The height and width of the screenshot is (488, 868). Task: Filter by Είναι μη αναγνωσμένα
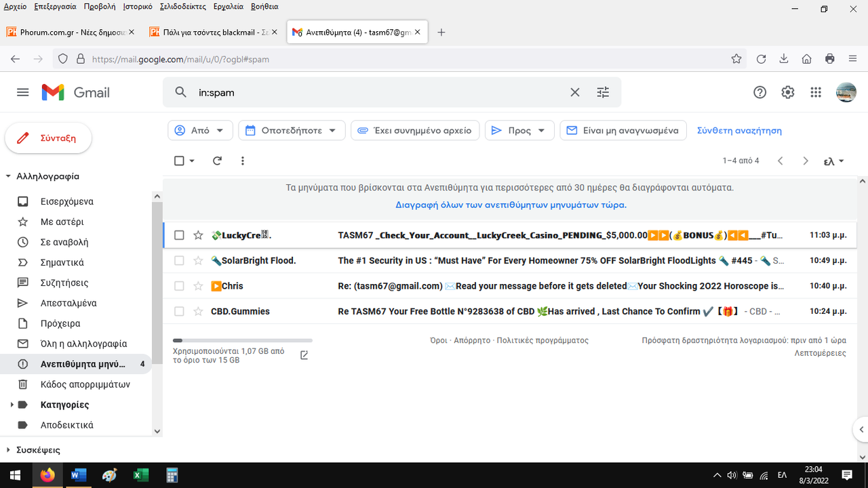click(623, 130)
